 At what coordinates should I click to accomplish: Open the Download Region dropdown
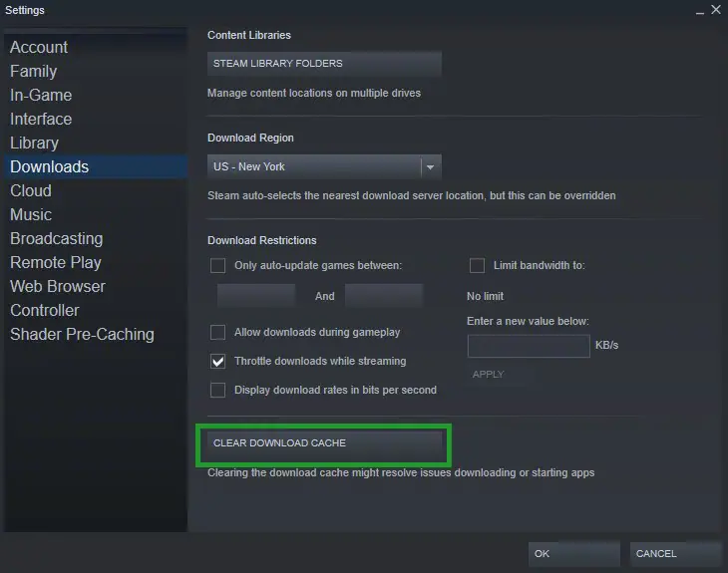324,166
